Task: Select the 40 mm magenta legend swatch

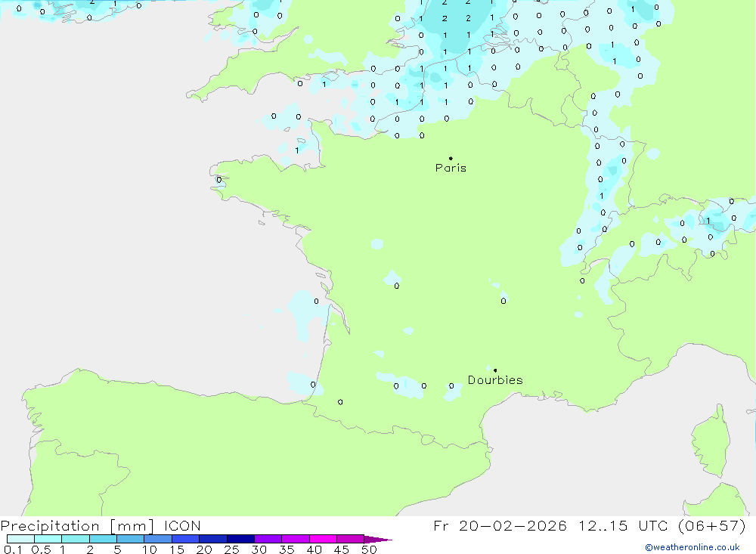Action: [x=323, y=539]
